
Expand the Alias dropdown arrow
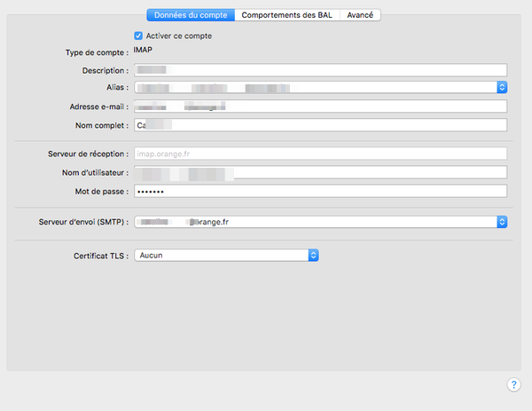(x=501, y=87)
